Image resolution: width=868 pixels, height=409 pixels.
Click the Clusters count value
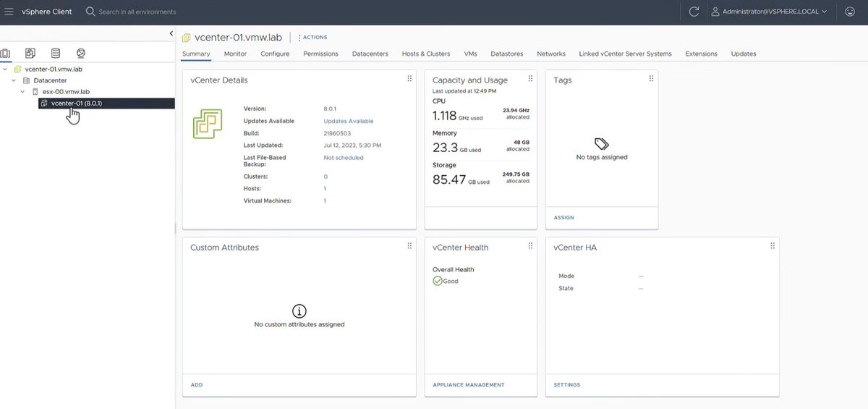[325, 177]
